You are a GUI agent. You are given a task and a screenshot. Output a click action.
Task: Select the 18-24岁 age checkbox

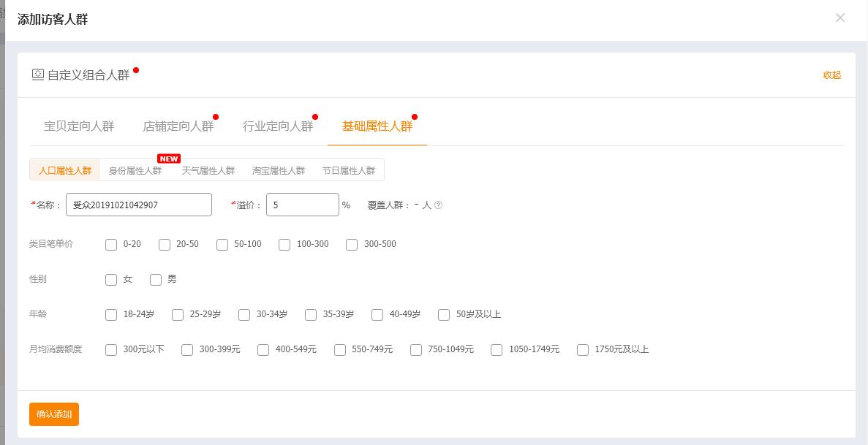coord(111,315)
